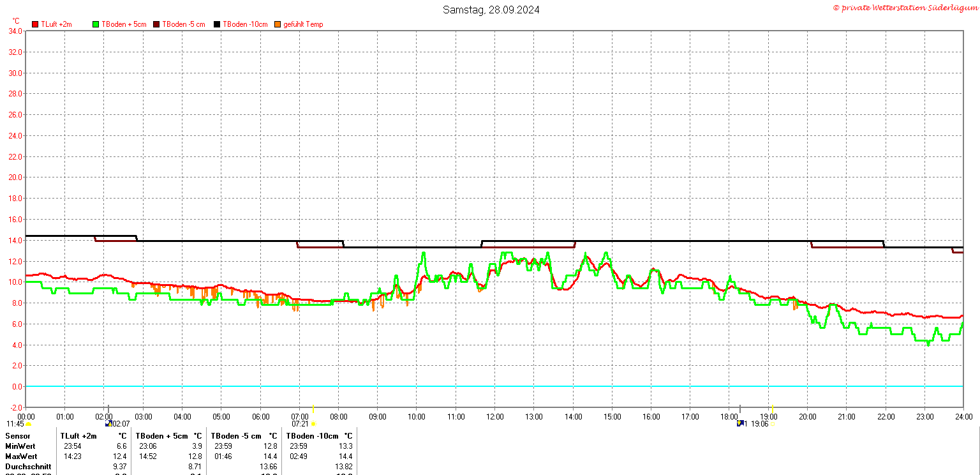Click the dark red TBoden -5 cm legend square
This screenshot has height=475, width=980.
156,24
